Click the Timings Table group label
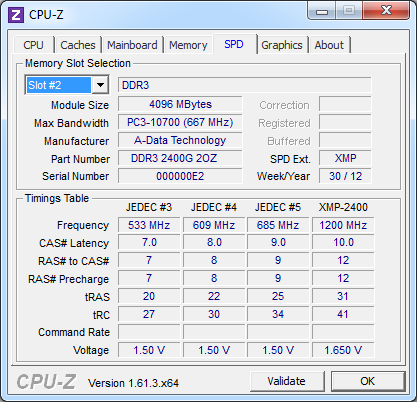Screen dimensions: 417x402 57,198
